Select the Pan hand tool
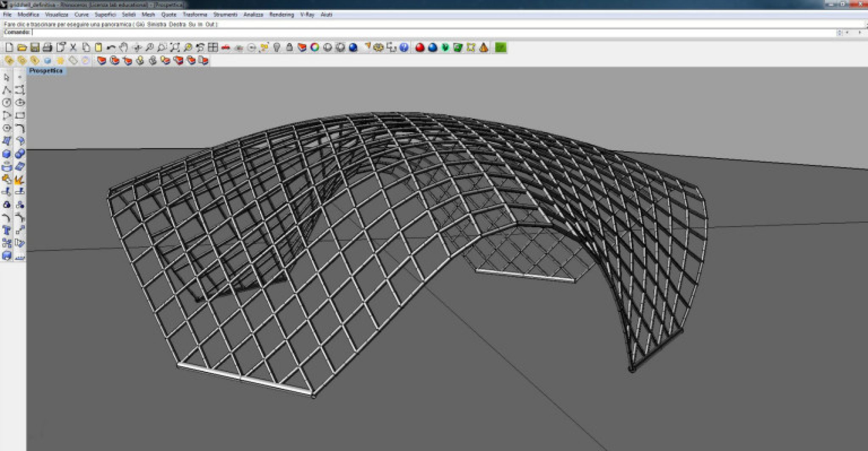 pyautogui.click(x=123, y=47)
